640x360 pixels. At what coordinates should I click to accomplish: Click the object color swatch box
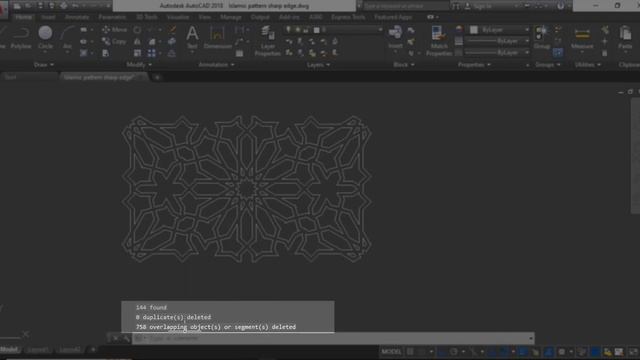pyautogui.click(x=474, y=30)
